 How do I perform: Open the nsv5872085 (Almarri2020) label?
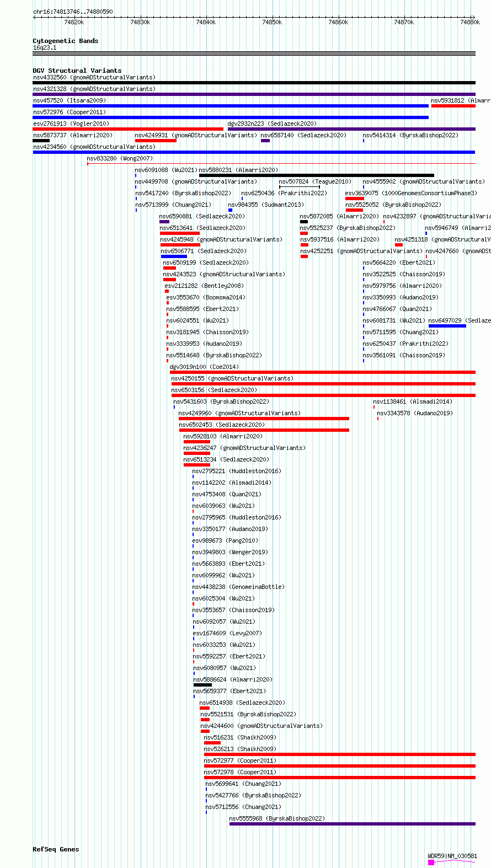(x=339, y=216)
